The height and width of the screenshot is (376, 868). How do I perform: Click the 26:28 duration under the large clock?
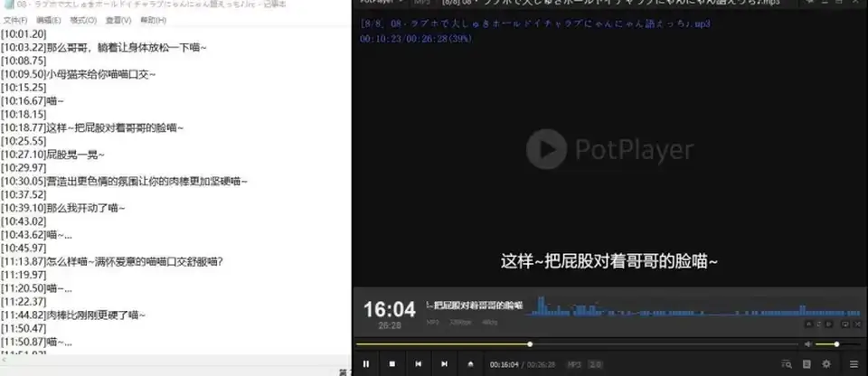390,325
